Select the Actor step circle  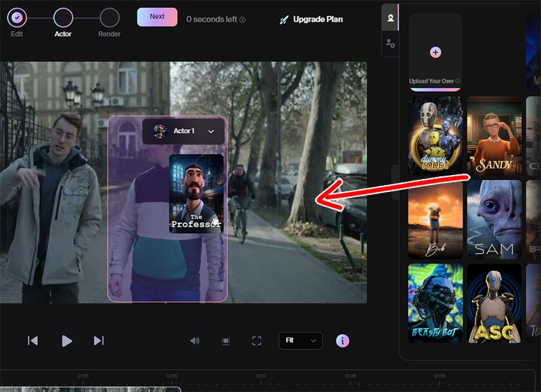63,18
